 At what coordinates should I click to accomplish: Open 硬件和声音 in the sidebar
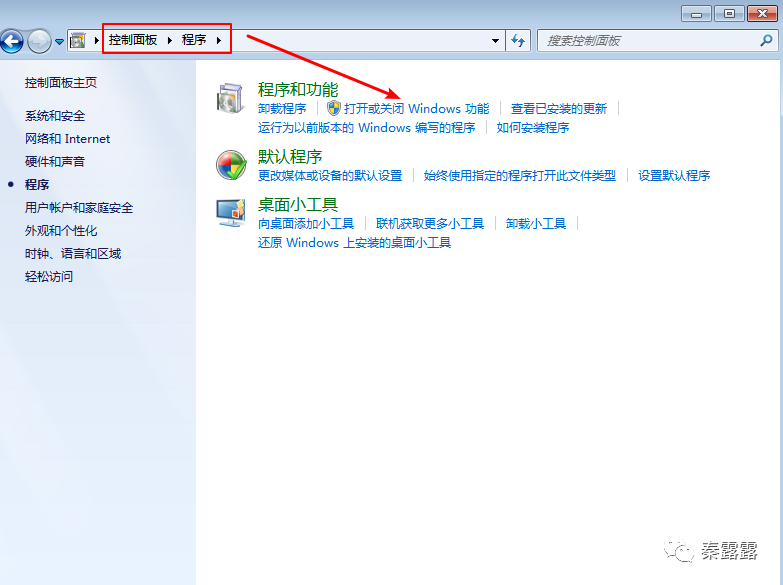(x=55, y=162)
